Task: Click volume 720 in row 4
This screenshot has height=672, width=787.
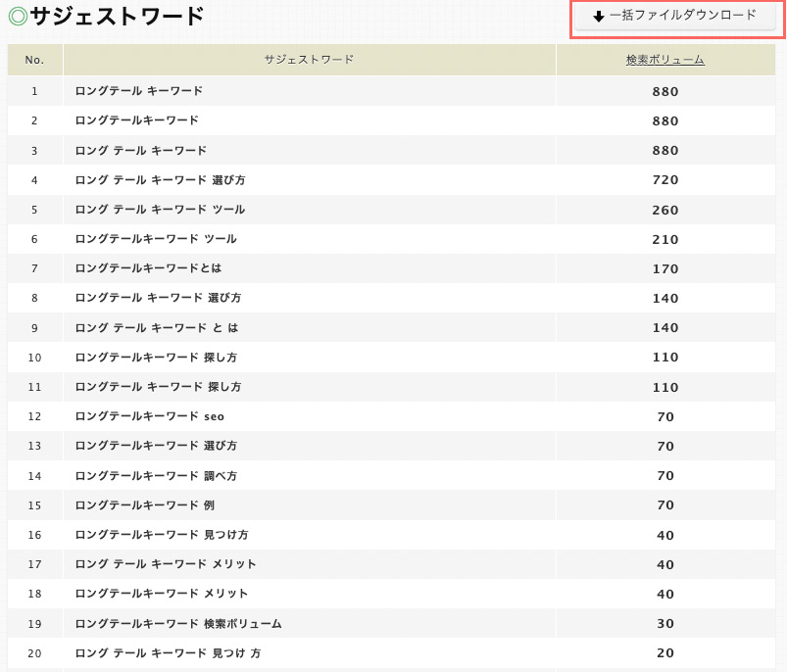Action: tap(665, 180)
